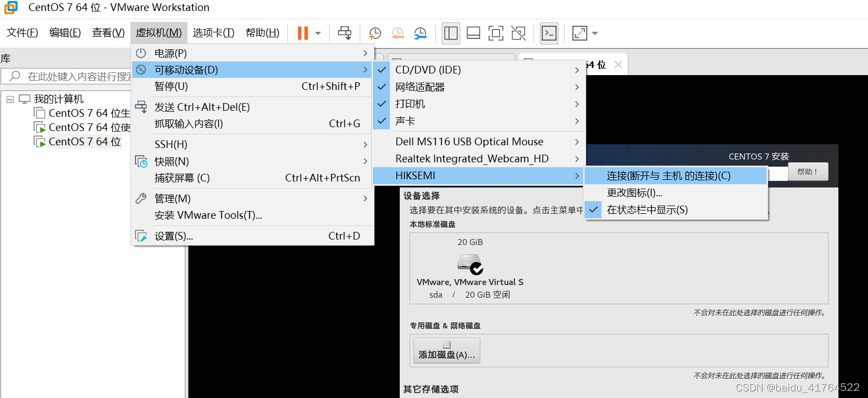The height and width of the screenshot is (398, 868).
Task: Click the power icon next to 电源(P)
Action: point(141,53)
